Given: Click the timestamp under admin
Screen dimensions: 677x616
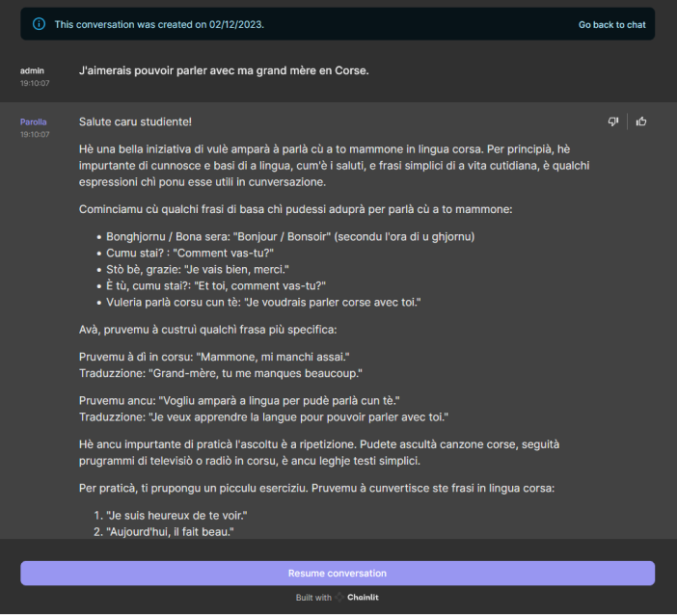Looking at the screenshot, I should click(x=35, y=83).
